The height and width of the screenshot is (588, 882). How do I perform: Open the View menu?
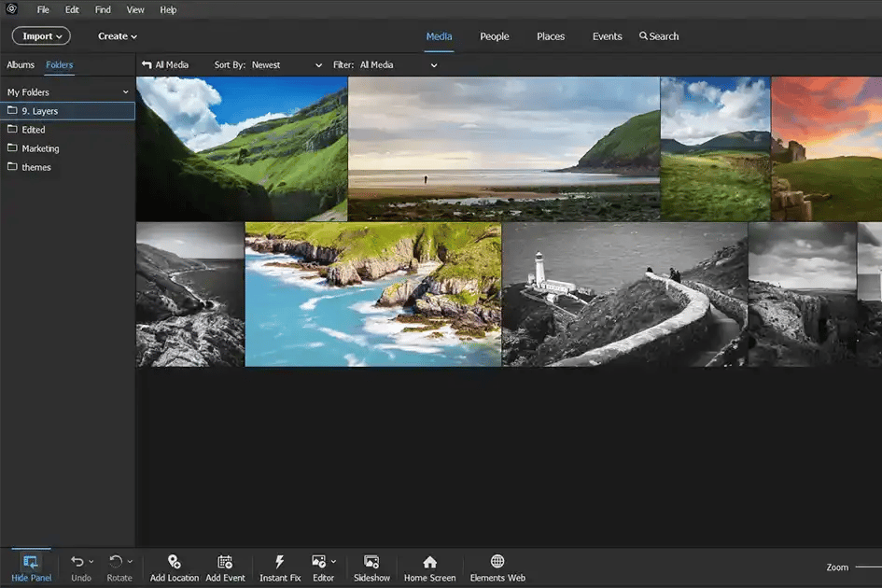coord(135,9)
